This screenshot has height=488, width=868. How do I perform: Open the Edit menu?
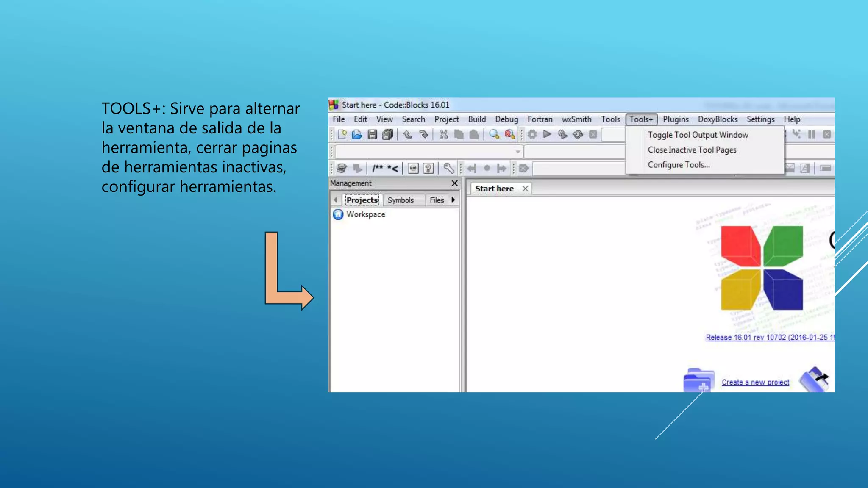360,119
